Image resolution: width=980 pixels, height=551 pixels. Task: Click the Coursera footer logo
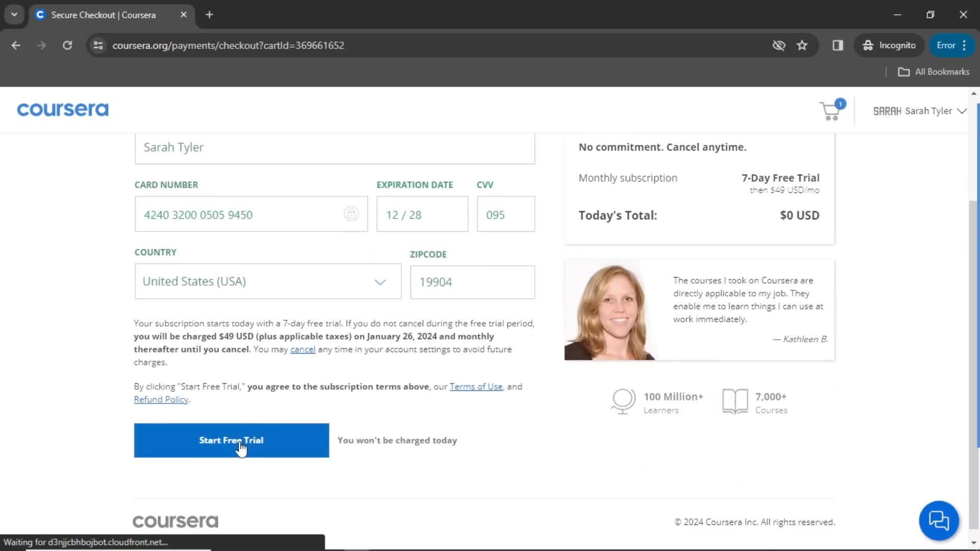(x=175, y=521)
